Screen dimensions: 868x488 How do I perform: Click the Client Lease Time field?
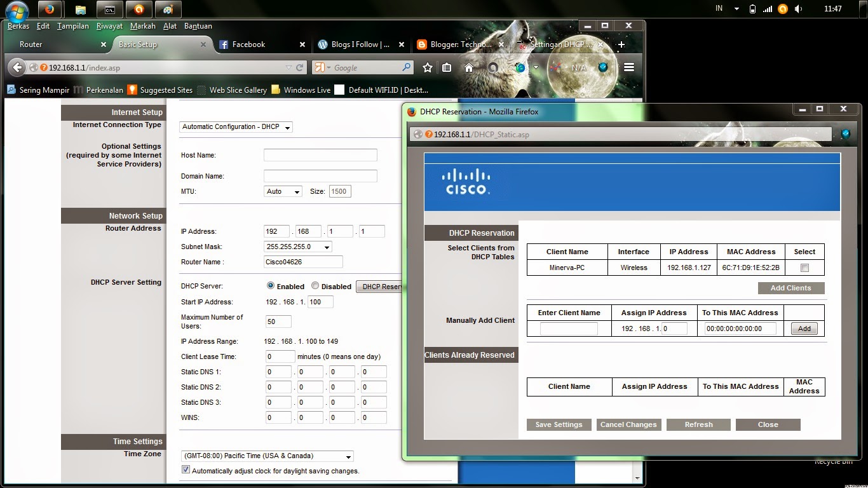point(280,356)
